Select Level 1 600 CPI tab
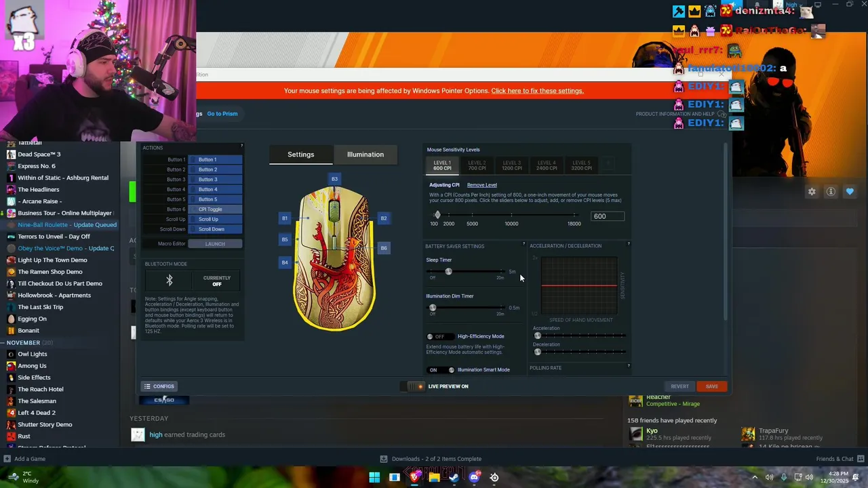Screen dimensions: 868x488 442,165
